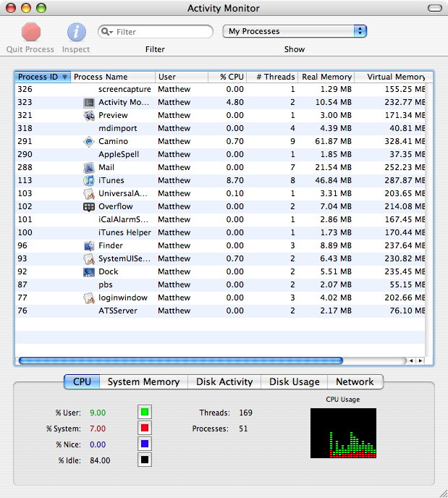The width and height of the screenshot is (448, 498).
Task: Click the magnifying glass in Filter field
Action: [106, 31]
